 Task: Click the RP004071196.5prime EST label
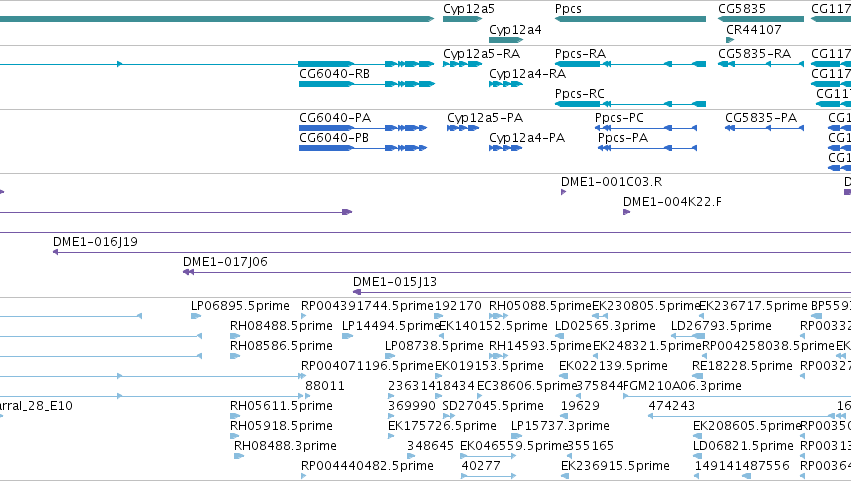coord(367,366)
